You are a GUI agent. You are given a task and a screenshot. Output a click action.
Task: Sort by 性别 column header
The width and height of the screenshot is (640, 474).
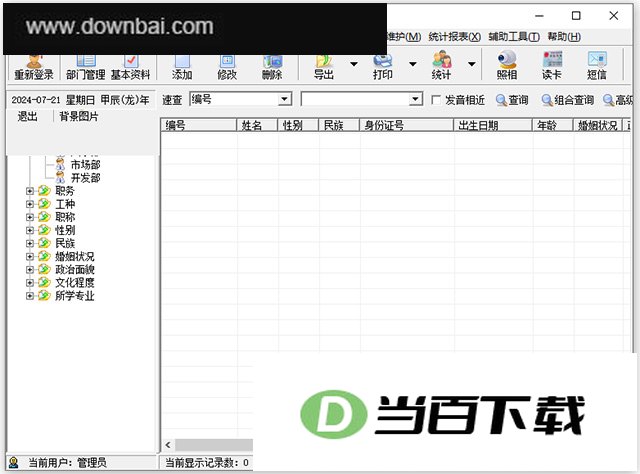(298, 125)
